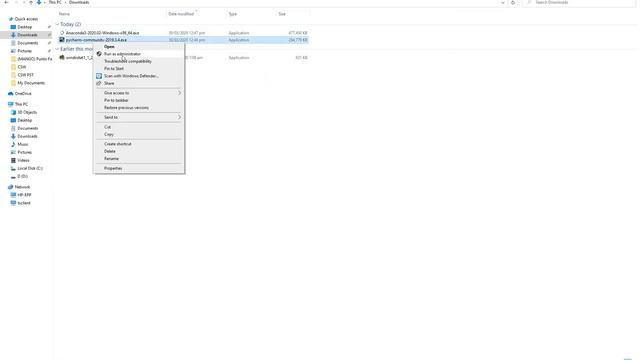Select Pin to taskbar option
Screen dimensions: 640x360
pyautogui.click(x=116, y=100)
